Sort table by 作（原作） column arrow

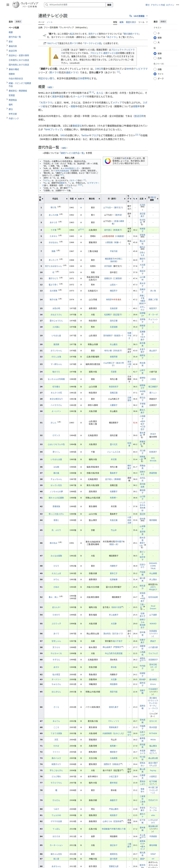point(125,199)
